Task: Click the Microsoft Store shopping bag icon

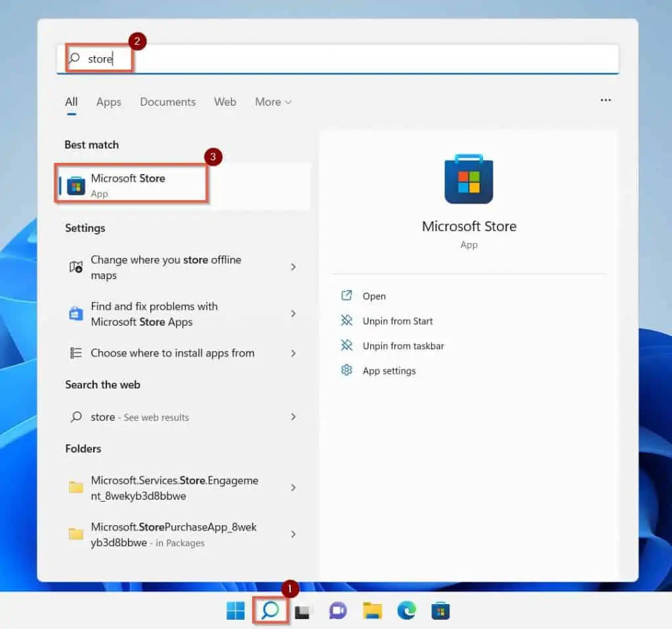Action: pyautogui.click(x=469, y=179)
